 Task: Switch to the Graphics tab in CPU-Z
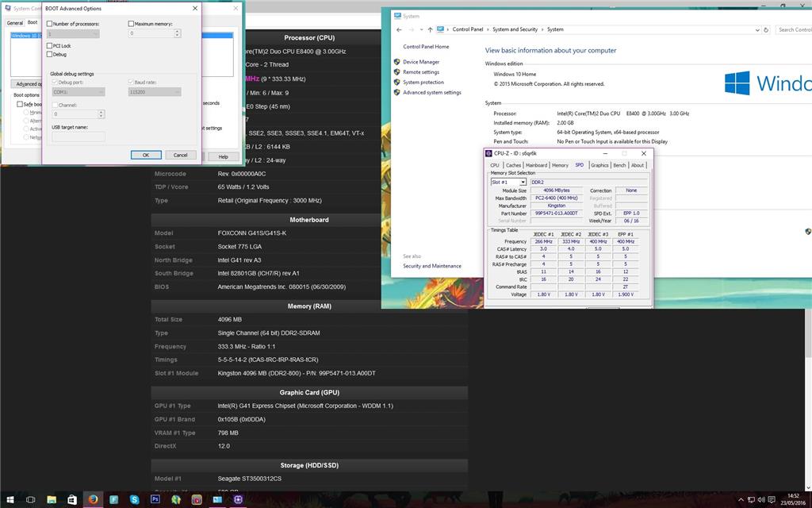pos(600,165)
